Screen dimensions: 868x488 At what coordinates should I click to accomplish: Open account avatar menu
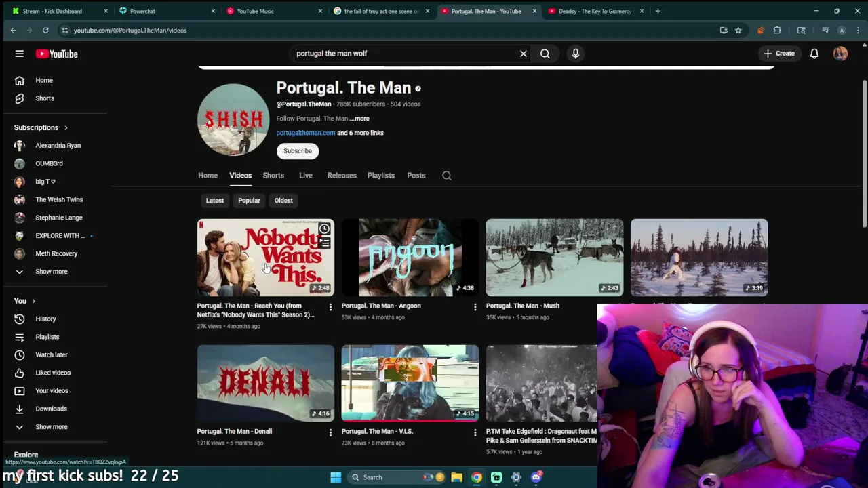coord(840,54)
